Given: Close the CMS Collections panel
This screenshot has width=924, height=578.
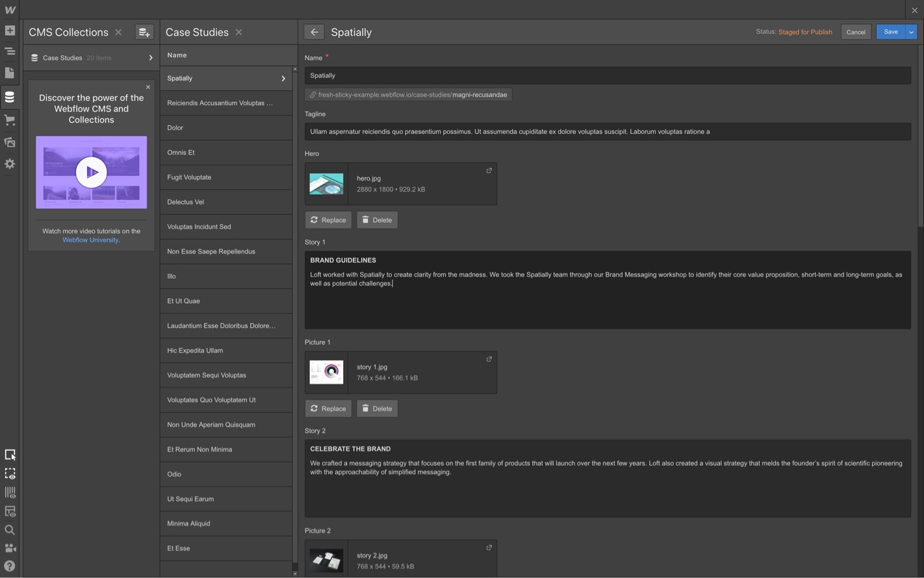Looking at the screenshot, I should (118, 32).
